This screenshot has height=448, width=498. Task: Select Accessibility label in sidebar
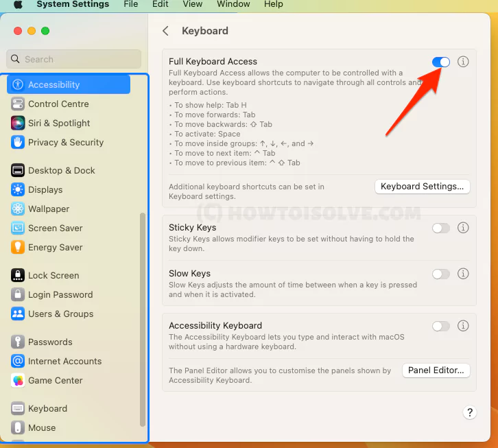pos(54,85)
